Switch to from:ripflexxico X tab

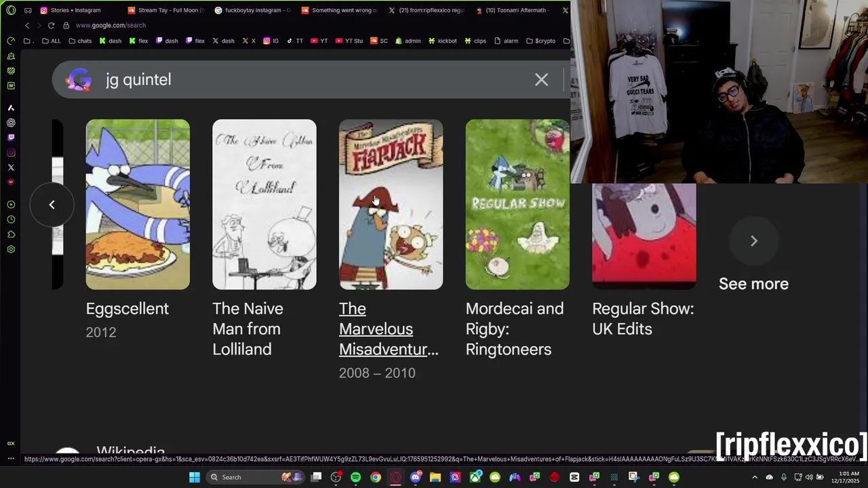[x=427, y=10]
